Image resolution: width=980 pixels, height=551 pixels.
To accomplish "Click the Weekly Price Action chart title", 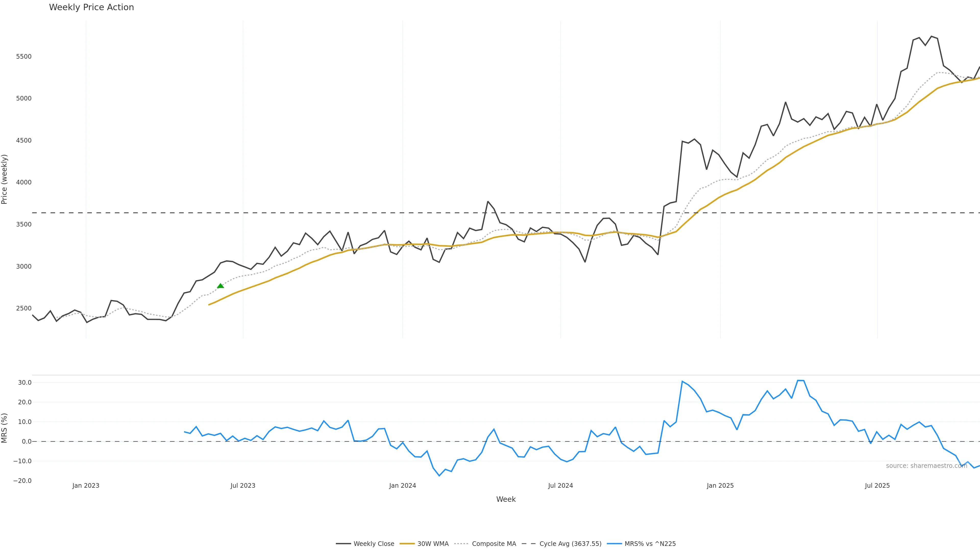I will pyautogui.click(x=91, y=7).
